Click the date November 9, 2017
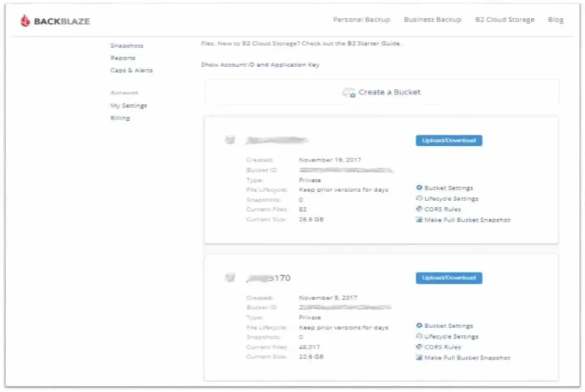The image size is (585, 392). tap(328, 298)
